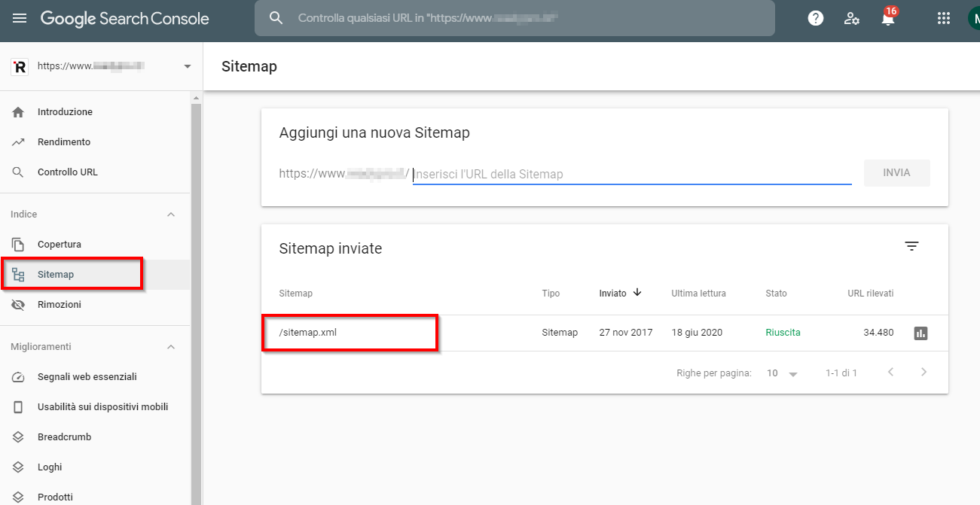The height and width of the screenshot is (505, 980).
Task: Open the Help question mark icon
Action: (x=816, y=18)
